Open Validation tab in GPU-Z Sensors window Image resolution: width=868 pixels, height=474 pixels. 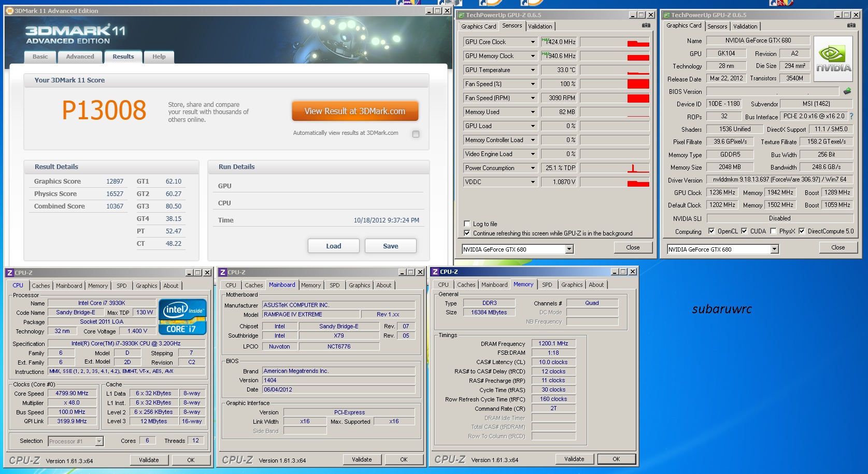coord(540,26)
